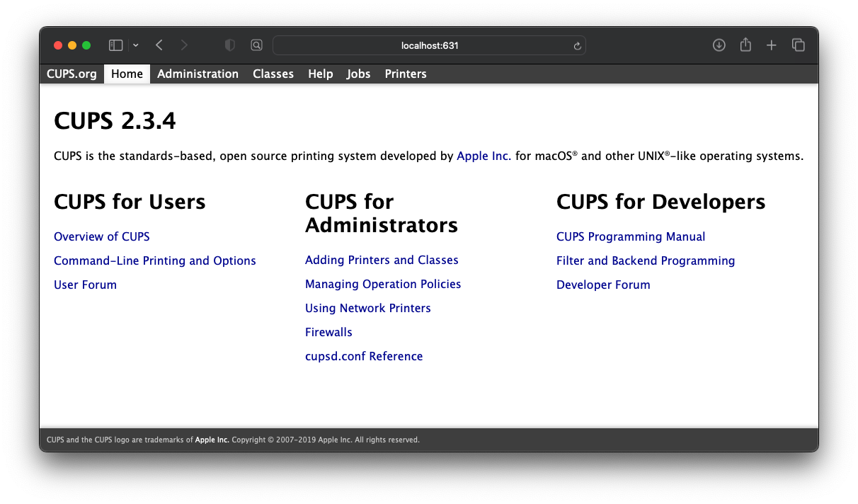The height and width of the screenshot is (504, 858).
Task: Select the Home tab
Action: click(x=127, y=74)
